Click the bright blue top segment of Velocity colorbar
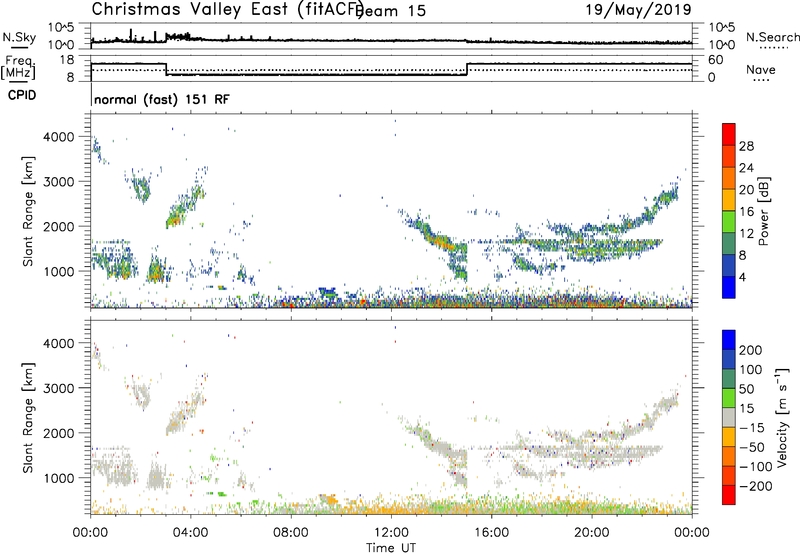The height and width of the screenshot is (554, 800). click(x=729, y=340)
